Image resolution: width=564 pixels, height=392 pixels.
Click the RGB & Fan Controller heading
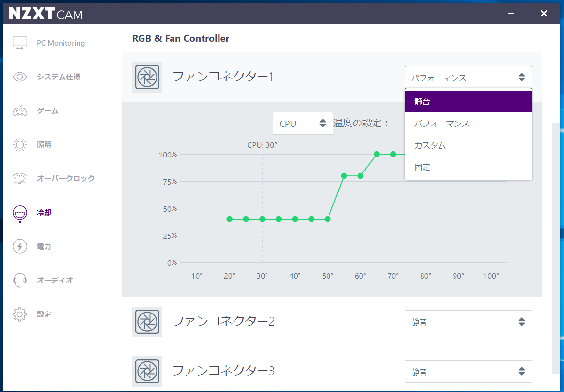[181, 38]
